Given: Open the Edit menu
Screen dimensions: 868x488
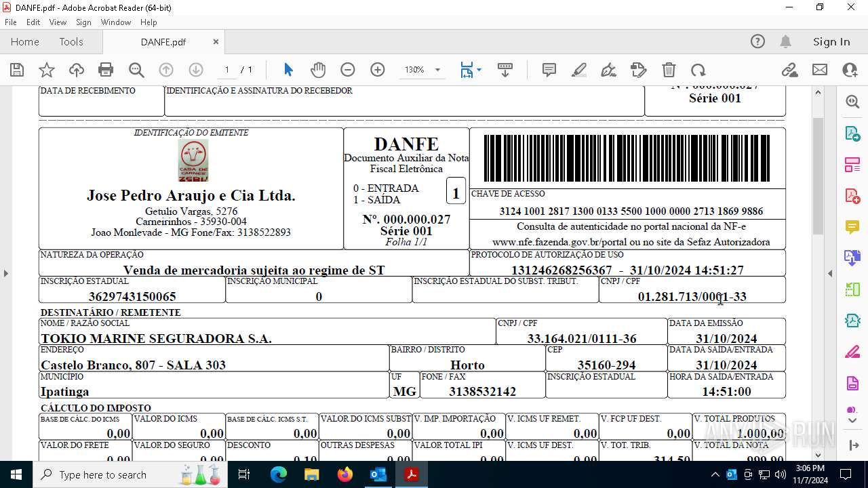Looking at the screenshot, I should (33, 22).
